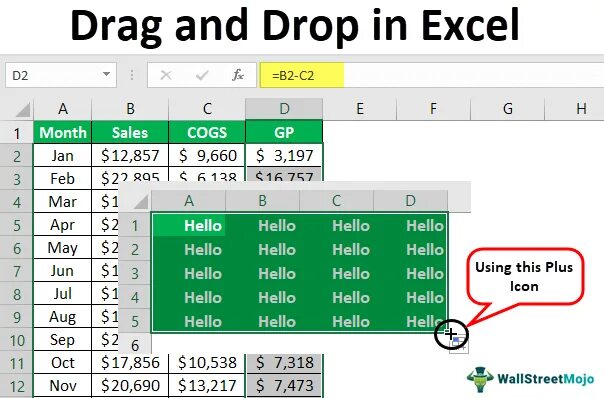Select the Jan cell
604x398 pixels.
[63, 156]
